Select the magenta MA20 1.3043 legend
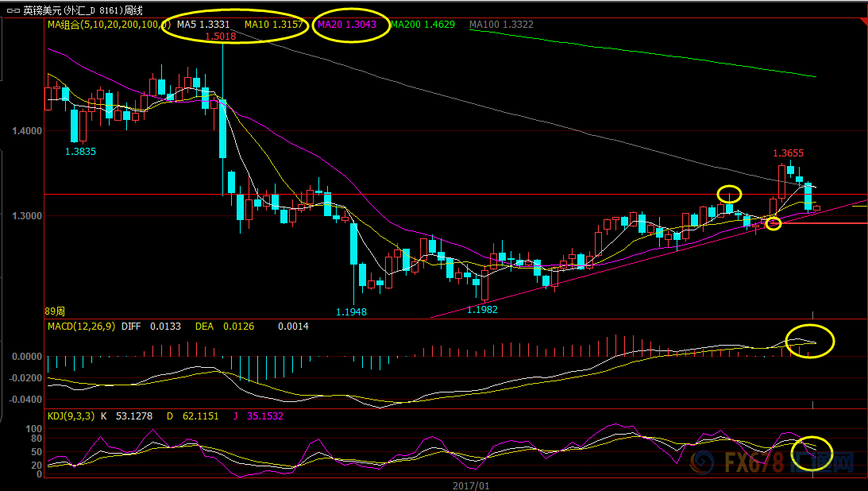Viewport: 868px width, 491px height. pos(350,25)
